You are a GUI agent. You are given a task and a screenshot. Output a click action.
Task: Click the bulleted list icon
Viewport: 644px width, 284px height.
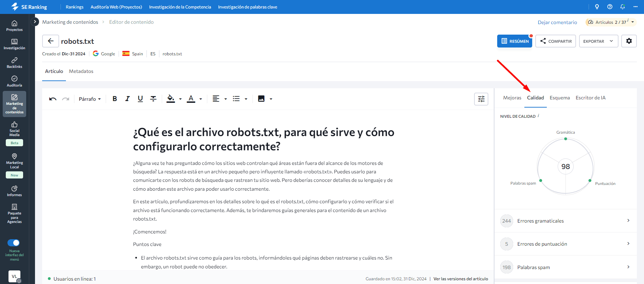[x=236, y=99]
